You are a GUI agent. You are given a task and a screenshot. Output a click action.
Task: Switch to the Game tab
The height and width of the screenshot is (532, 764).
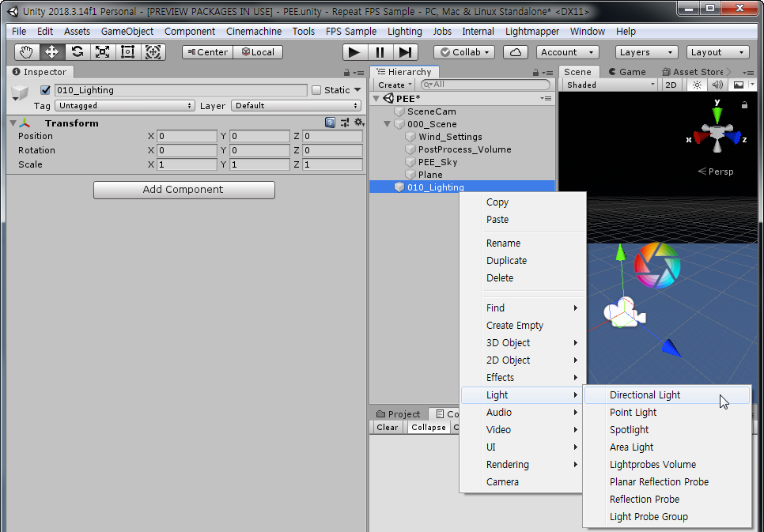pos(628,72)
